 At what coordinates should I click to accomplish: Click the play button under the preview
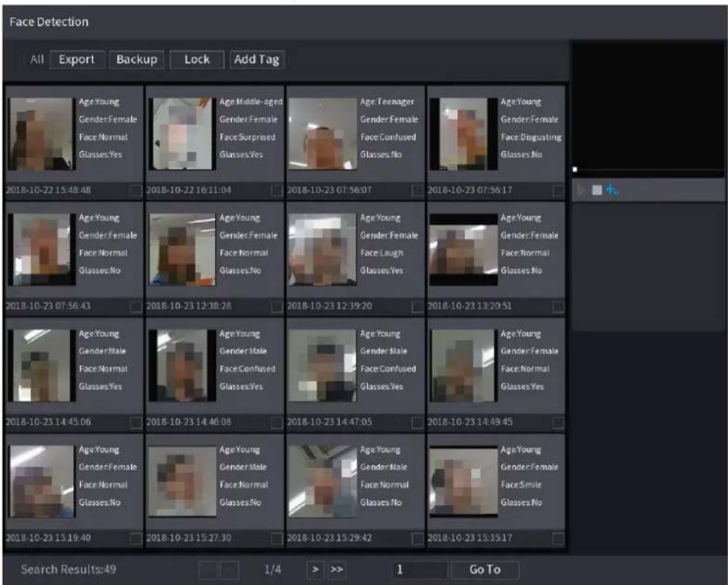point(581,190)
